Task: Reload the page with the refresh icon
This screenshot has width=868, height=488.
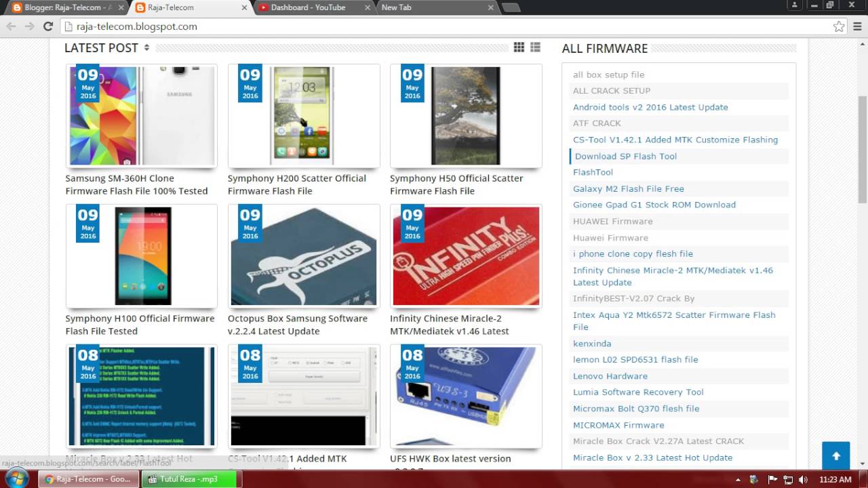Action: (47, 26)
